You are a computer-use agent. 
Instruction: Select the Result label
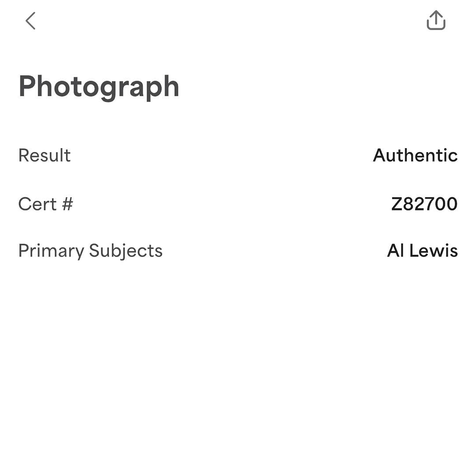point(45,155)
